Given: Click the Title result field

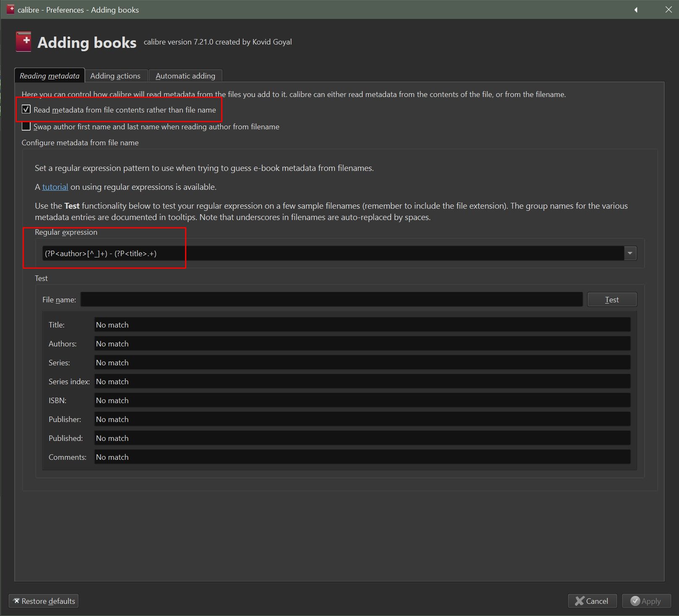Looking at the screenshot, I should (362, 325).
